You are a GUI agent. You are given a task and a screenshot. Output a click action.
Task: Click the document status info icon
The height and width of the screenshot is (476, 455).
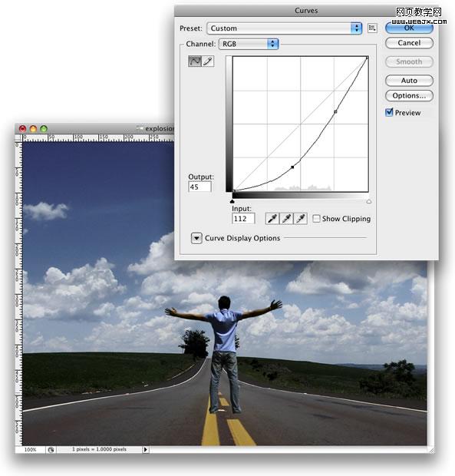(x=51, y=450)
